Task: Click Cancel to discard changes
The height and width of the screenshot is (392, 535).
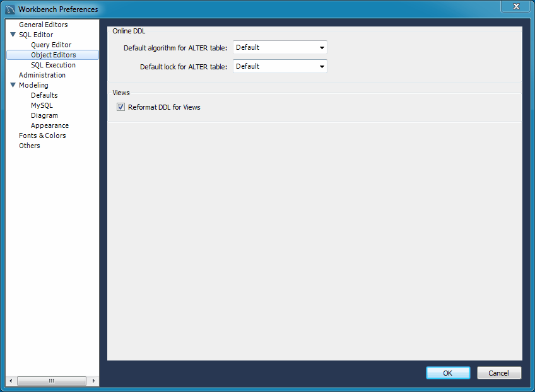Action: pyautogui.click(x=499, y=373)
